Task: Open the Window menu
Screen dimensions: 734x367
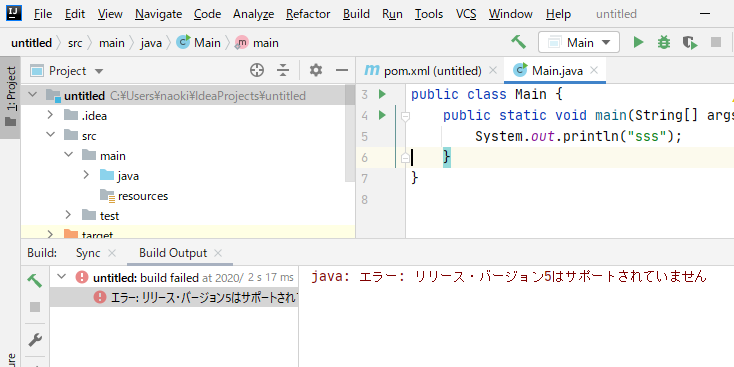Action: tap(511, 14)
